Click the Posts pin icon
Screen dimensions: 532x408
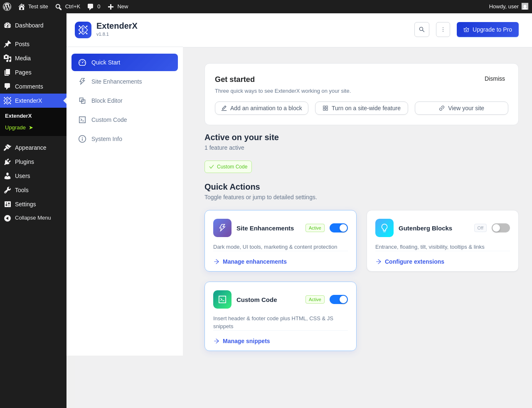pyautogui.click(x=7, y=44)
